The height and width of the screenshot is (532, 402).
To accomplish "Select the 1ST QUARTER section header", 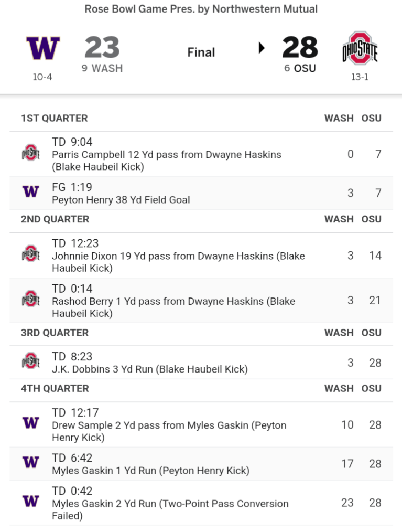I will tap(55, 118).
